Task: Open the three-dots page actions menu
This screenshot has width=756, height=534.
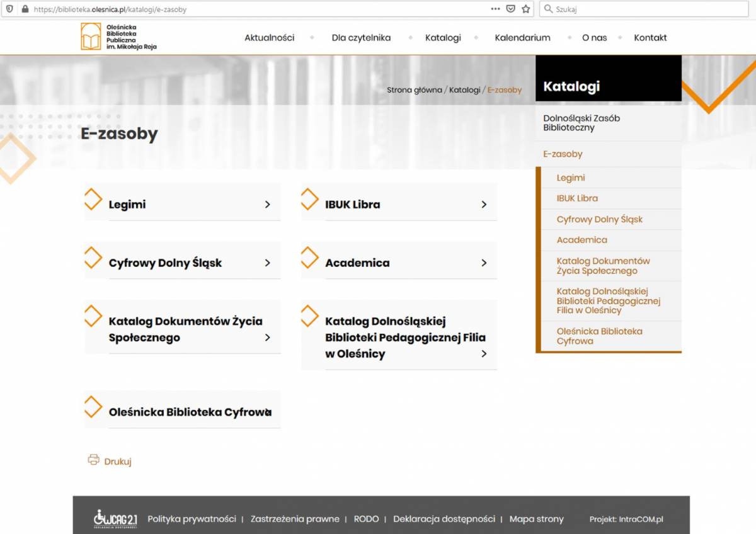Action: 495,9
